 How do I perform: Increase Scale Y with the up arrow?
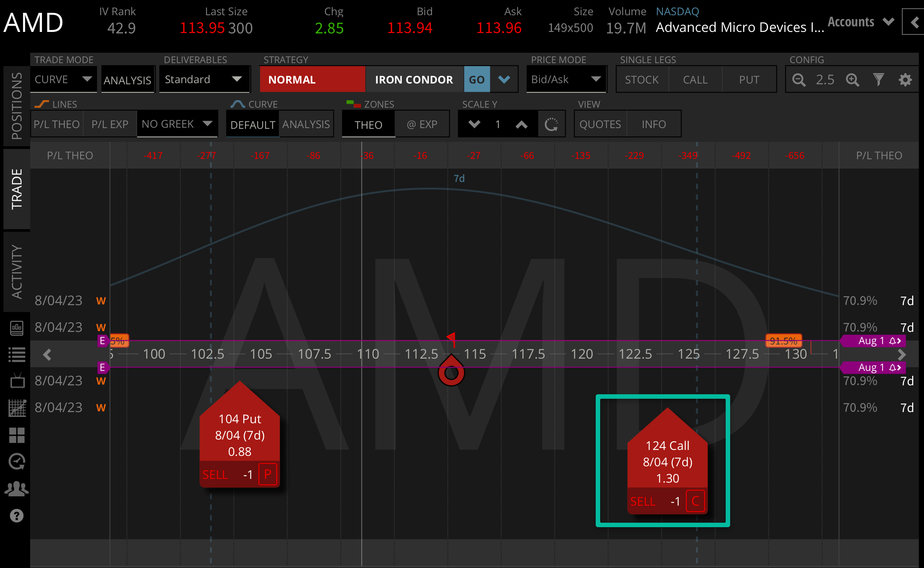(521, 124)
